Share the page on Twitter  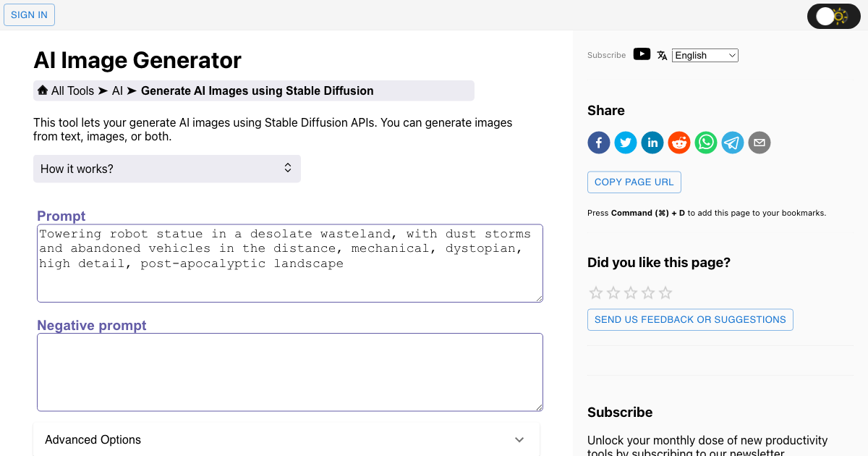click(x=625, y=142)
